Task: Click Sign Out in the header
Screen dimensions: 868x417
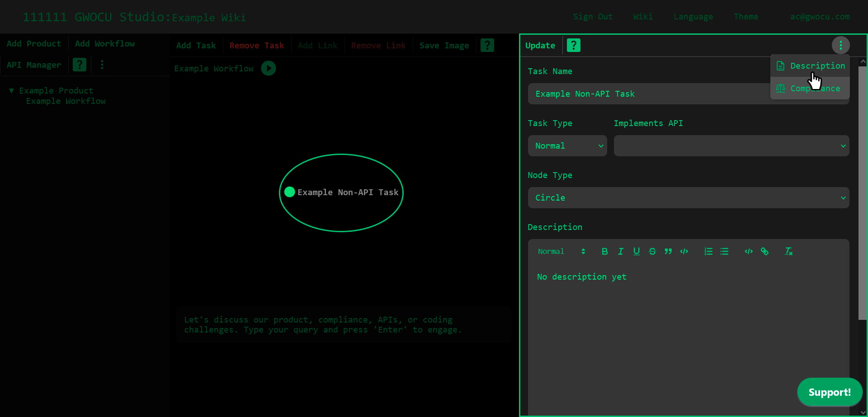Action: (x=593, y=17)
